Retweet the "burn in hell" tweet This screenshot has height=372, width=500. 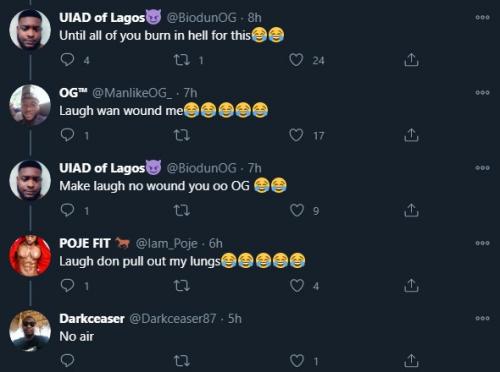click(x=182, y=60)
